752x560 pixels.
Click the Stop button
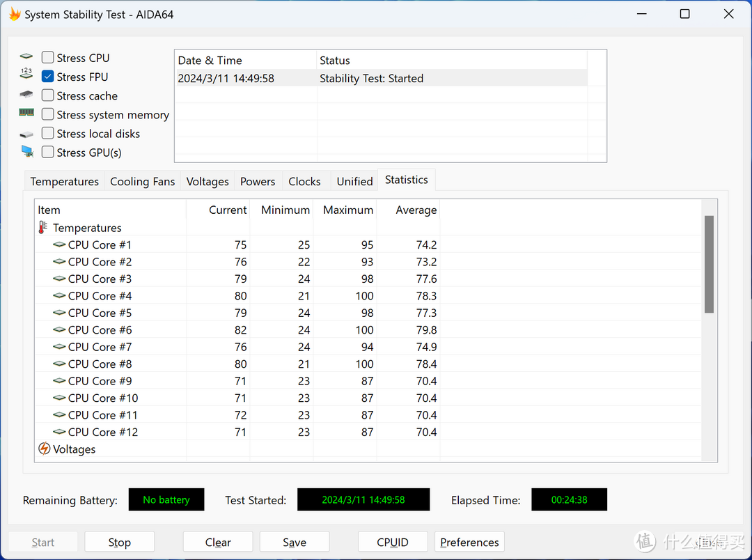(x=120, y=543)
